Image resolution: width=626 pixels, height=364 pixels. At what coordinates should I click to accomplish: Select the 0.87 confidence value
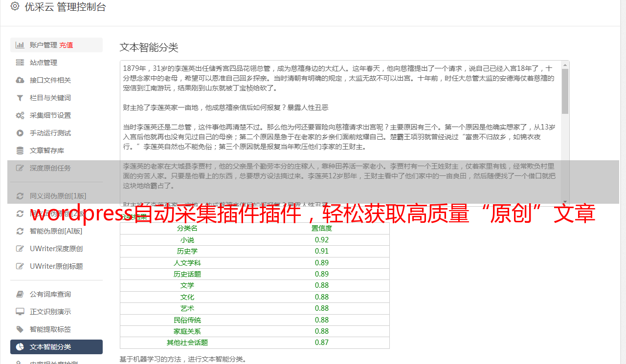coord(322,343)
